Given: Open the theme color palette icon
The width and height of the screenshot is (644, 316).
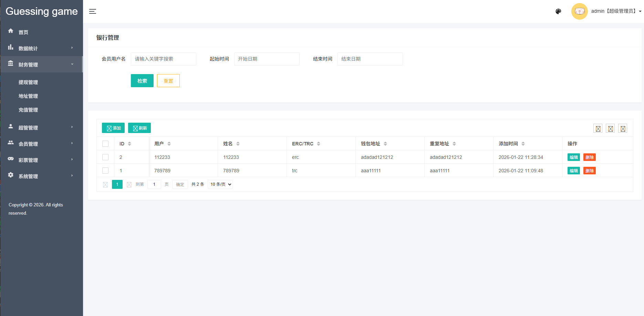Looking at the screenshot, I should tap(558, 11).
